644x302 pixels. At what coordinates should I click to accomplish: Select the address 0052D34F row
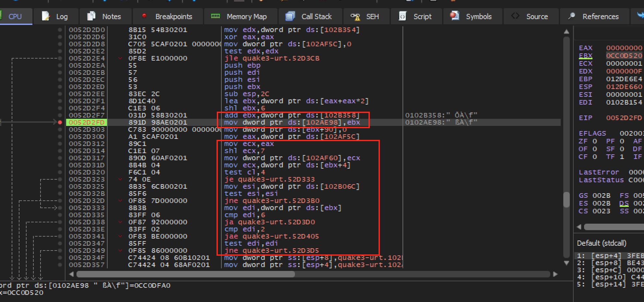[87, 258]
